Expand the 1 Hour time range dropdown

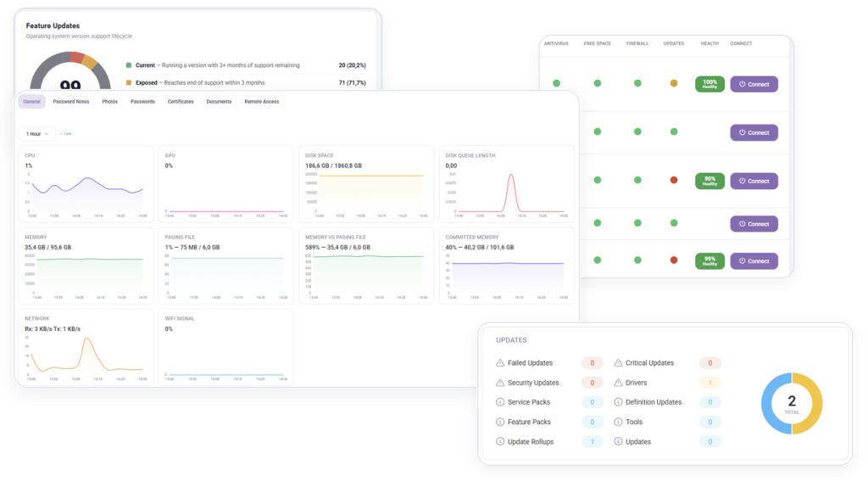[37, 134]
